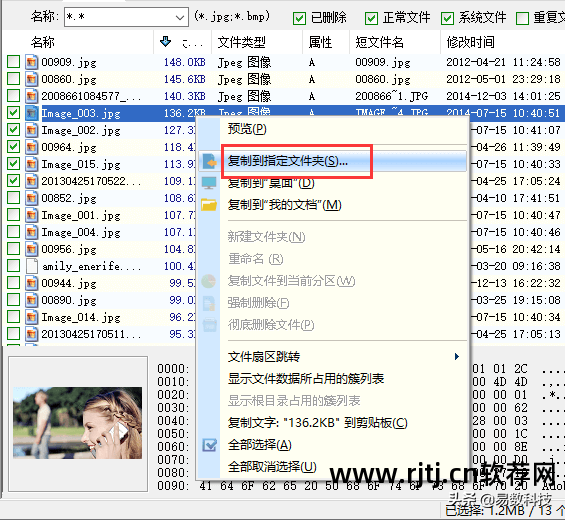Untick the checkbox for Image_003.jpg
The width and height of the screenshot is (565, 520).
pyautogui.click(x=13, y=113)
